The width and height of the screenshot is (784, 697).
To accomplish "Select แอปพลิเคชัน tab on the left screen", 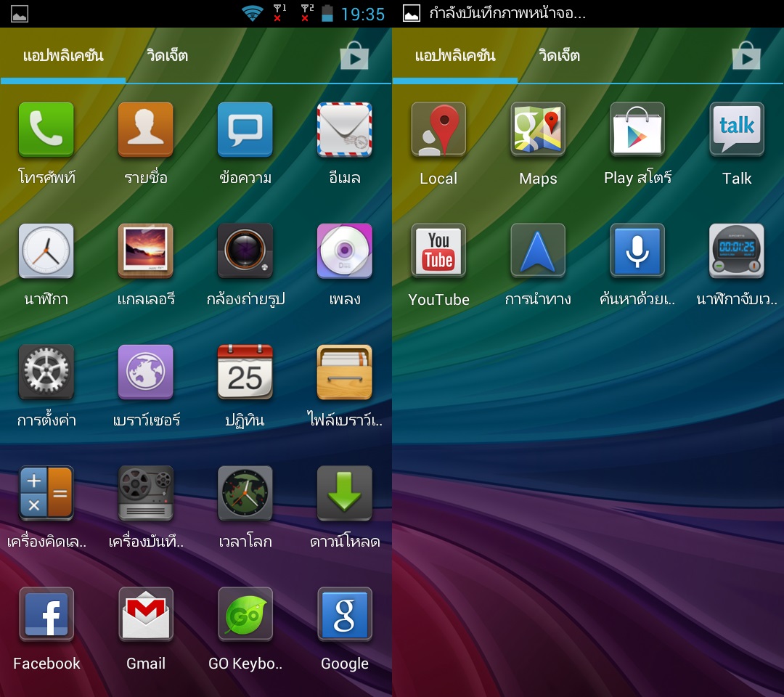I will point(63,55).
